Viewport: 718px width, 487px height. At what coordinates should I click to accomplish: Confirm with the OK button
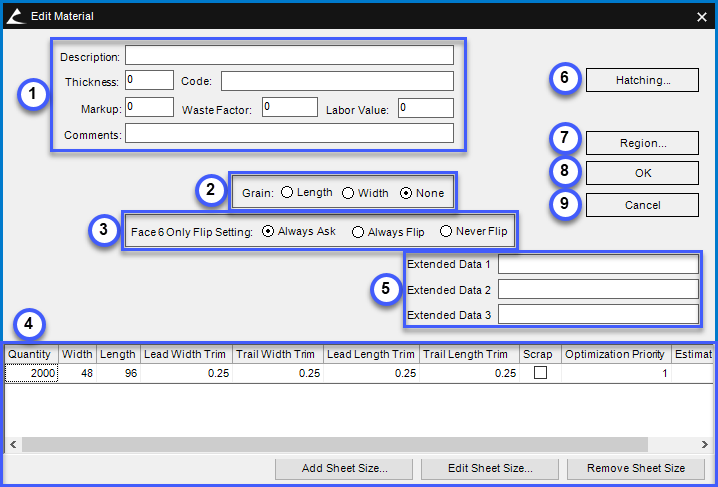pyautogui.click(x=642, y=173)
